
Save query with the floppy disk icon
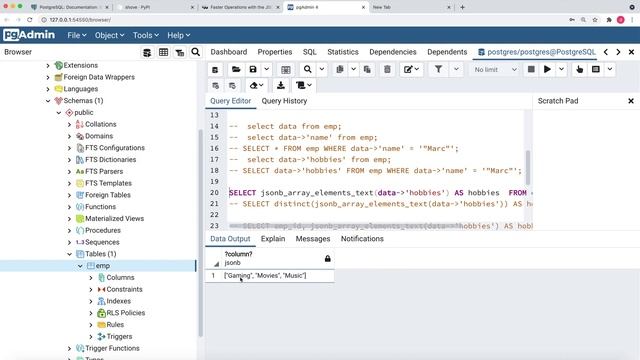click(x=253, y=70)
